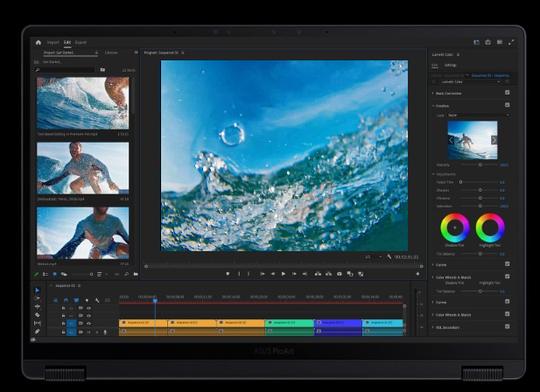This screenshot has height=392, width=540.
Task: Click the Home icon in the top bar
Action: [39, 42]
